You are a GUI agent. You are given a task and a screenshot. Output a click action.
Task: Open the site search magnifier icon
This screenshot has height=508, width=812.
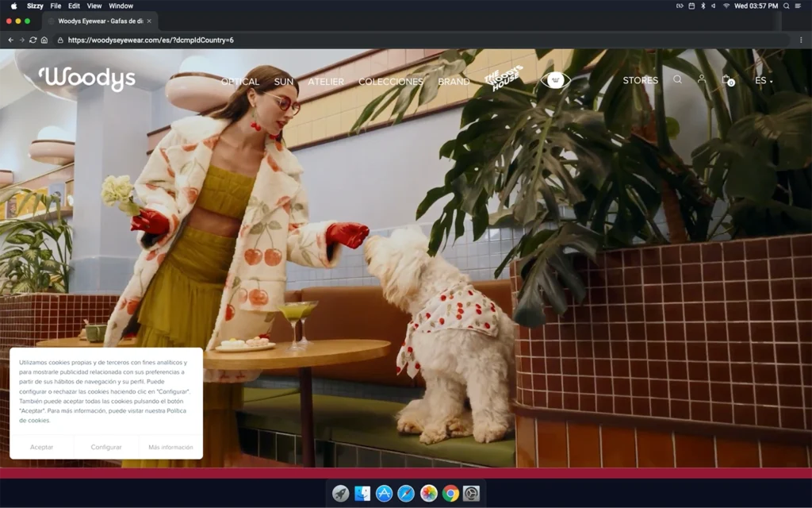[x=677, y=79]
